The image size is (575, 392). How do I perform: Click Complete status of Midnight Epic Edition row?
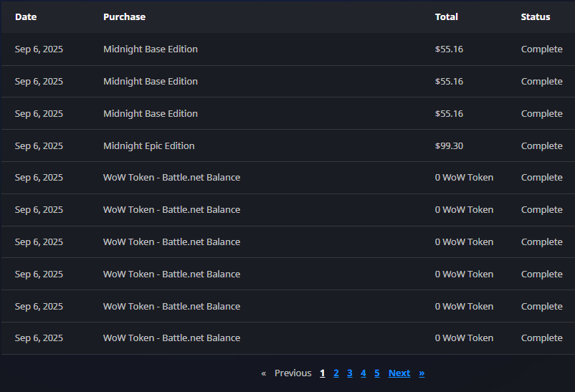(x=541, y=145)
